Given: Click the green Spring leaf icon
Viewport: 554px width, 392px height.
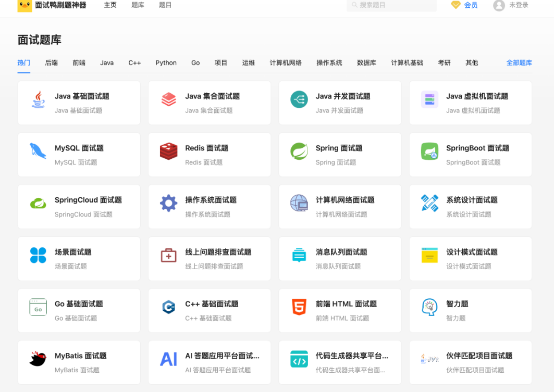Looking at the screenshot, I should tap(299, 151).
